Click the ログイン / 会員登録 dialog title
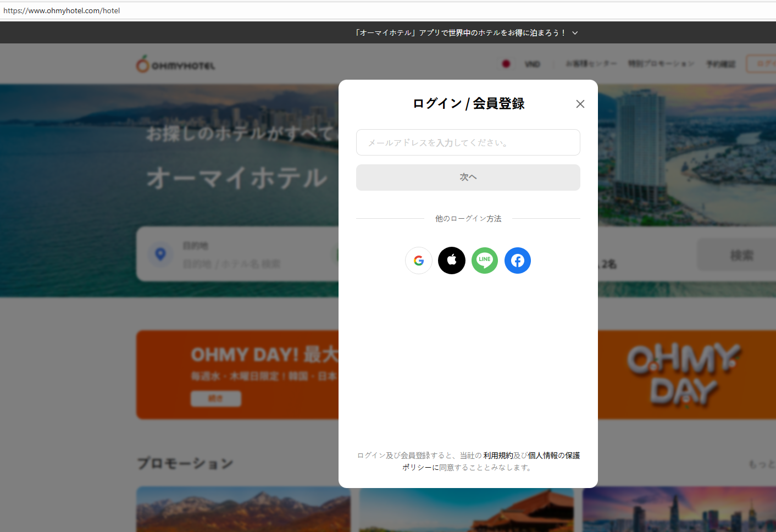 point(469,104)
